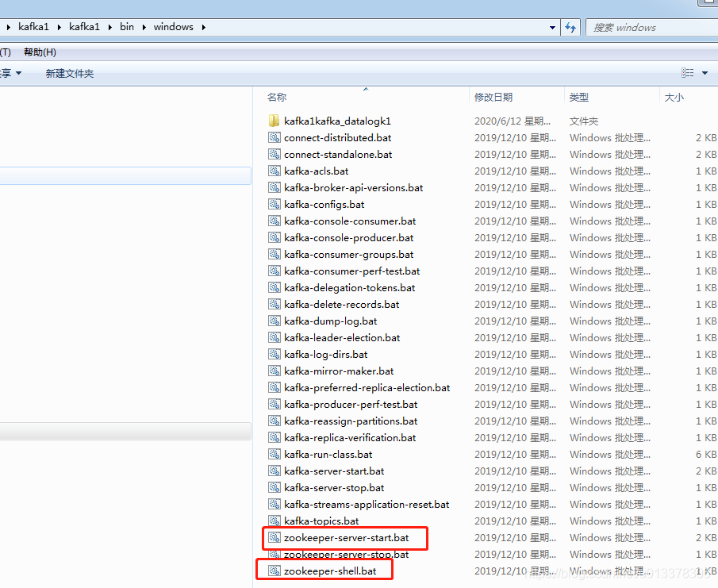The image size is (718, 588).
Task: Click the windows breadcrumb entry
Action: [173, 26]
